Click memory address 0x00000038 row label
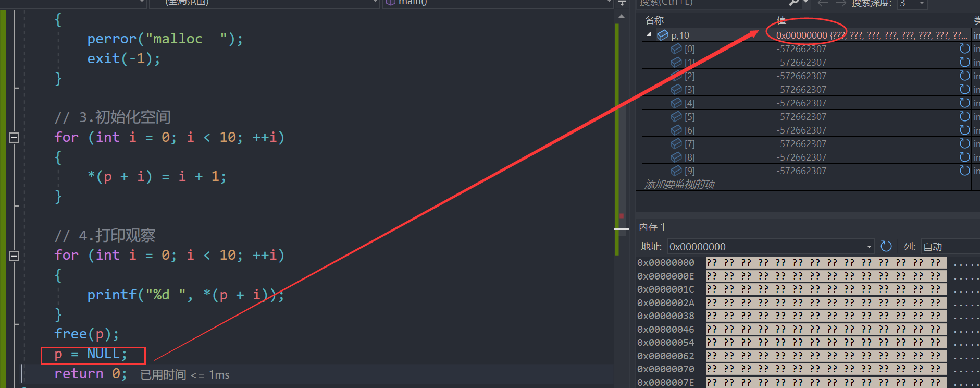Image resolution: width=980 pixels, height=388 pixels. click(666, 316)
